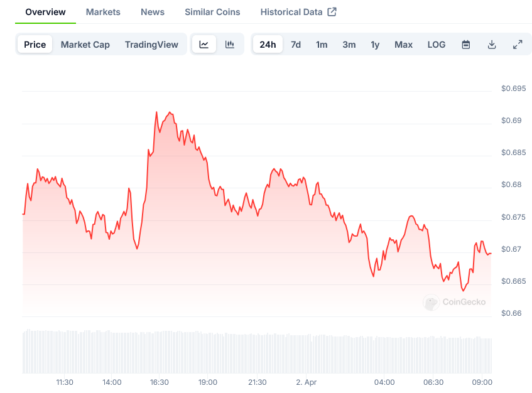This screenshot has width=532, height=393.
Task: Click the 14:00 time axis label
Action: coord(112,382)
